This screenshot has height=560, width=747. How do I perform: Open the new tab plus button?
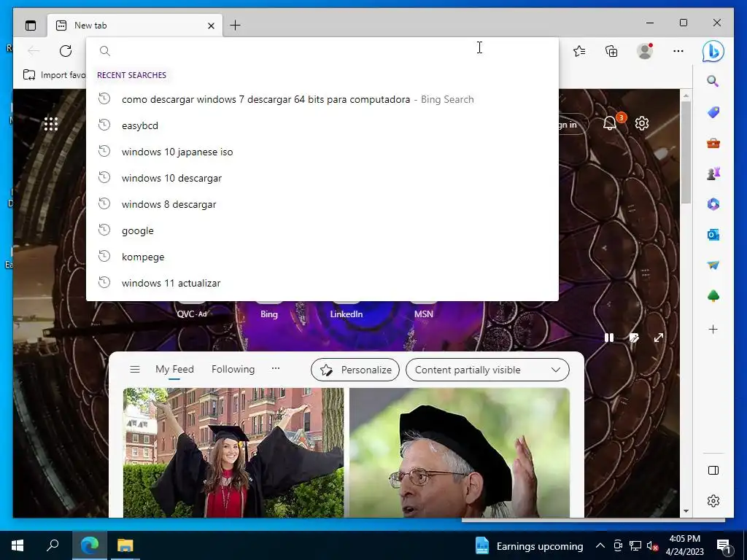(236, 26)
